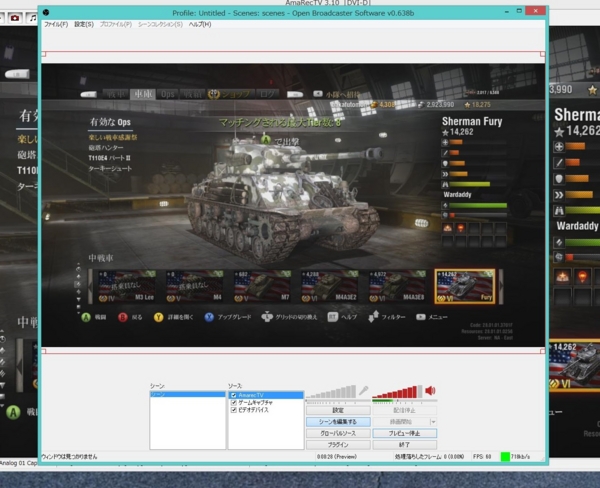Image resolution: width=600 pixels, height=488 pixels.
Task: Select the ゲームキャプチャ source row
Action: [x=266, y=403]
